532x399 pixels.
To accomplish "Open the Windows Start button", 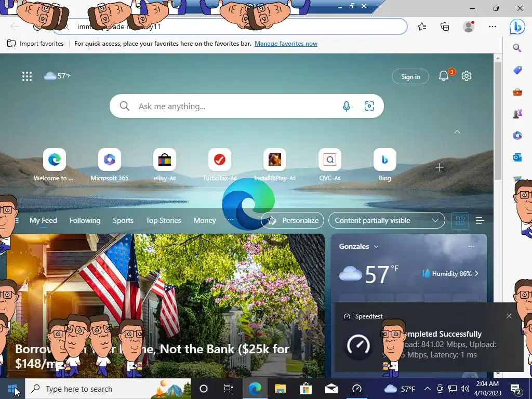I will pos(12,389).
